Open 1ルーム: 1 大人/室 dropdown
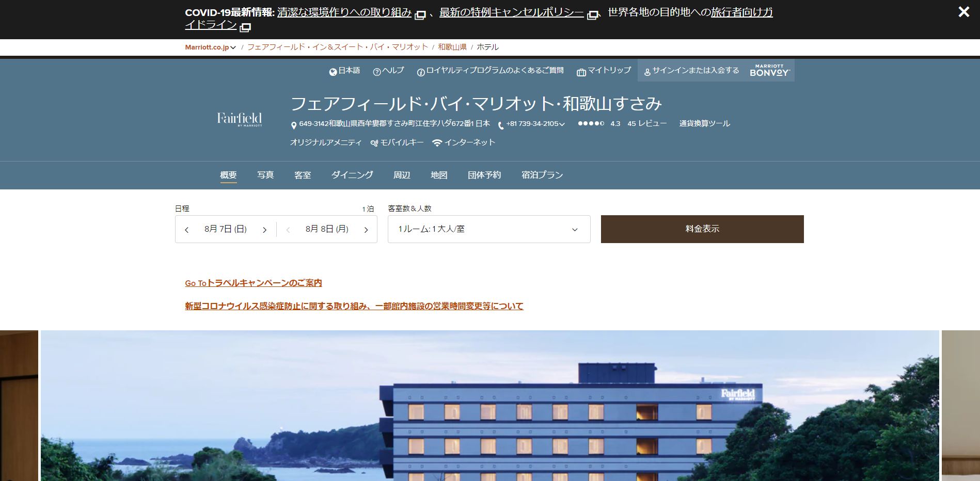The width and height of the screenshot is (980, 481). (x=489, y=229)
